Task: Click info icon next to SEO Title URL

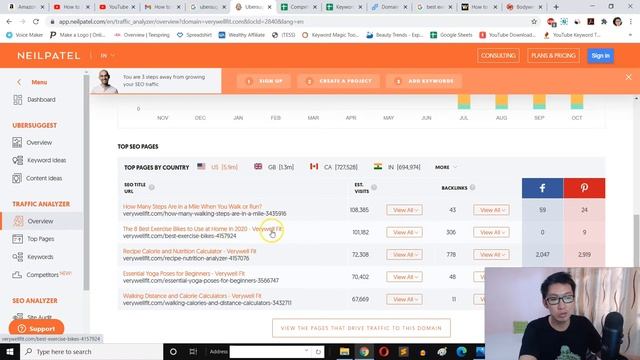Action: (151, 187)
